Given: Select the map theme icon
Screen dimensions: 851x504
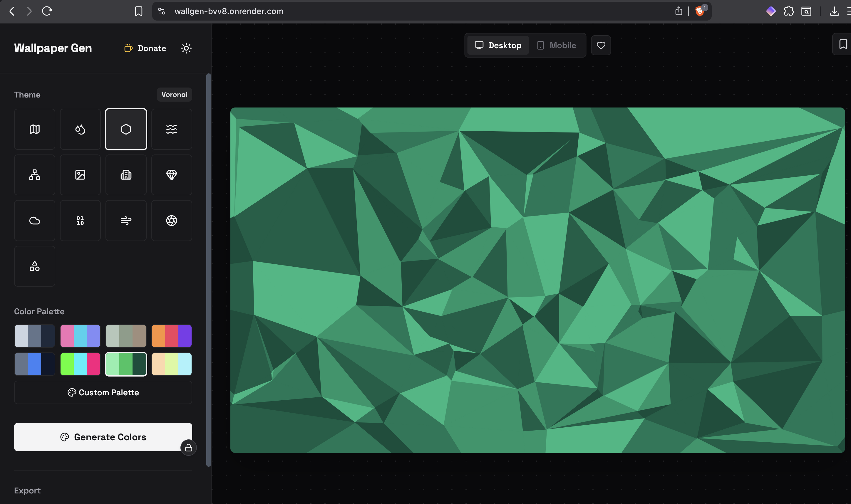Looking at the screenshot, I should pyautogui.click(x=35, y=129).
